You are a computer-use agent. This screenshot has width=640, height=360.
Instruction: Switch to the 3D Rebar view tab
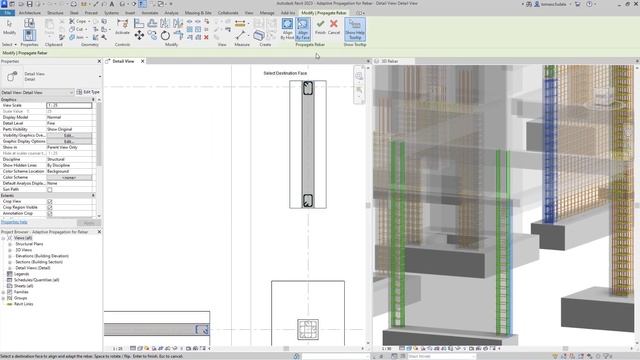[389, 61]
